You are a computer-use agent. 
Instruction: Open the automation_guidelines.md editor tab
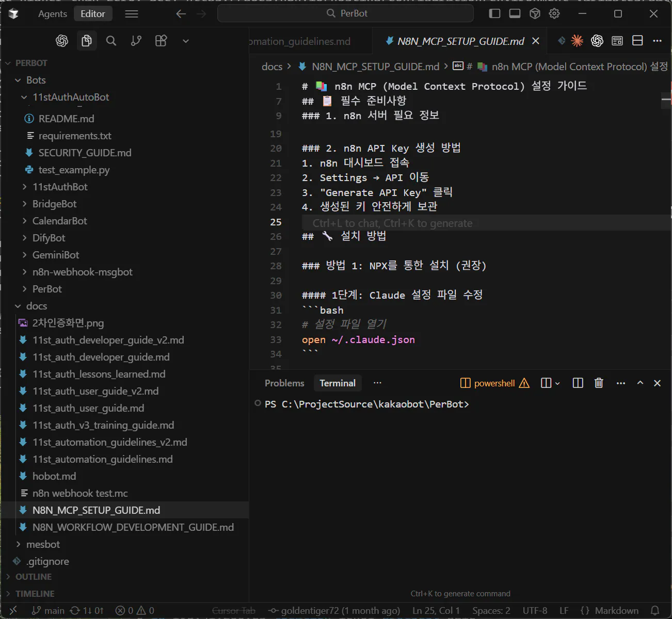300,41
